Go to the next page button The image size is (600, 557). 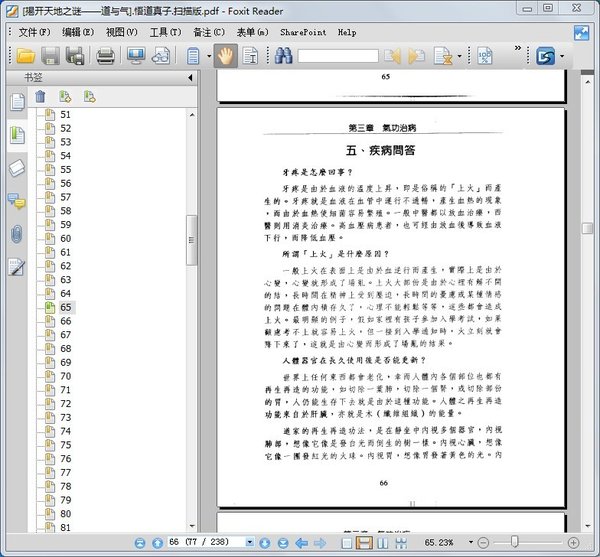tap(265, 543)
